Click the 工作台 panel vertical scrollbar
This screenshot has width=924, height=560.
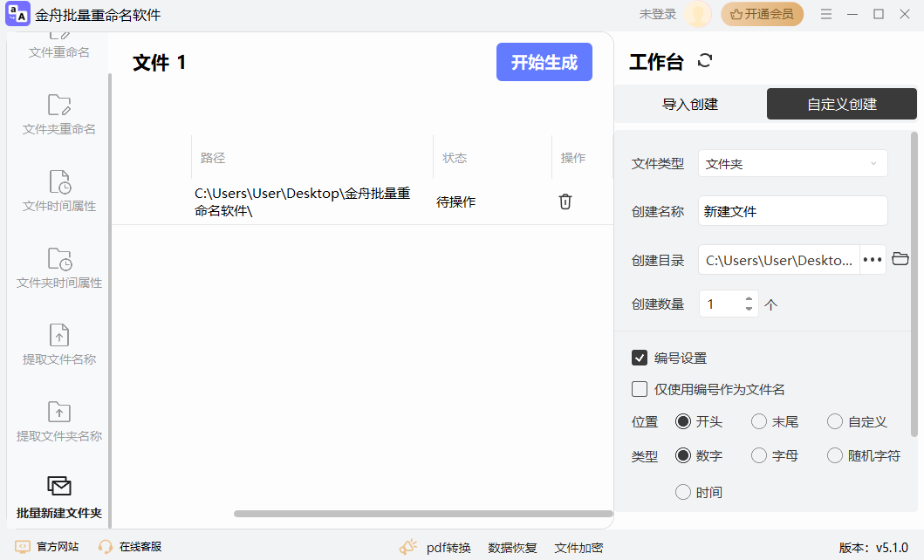(x=914, y=284)
